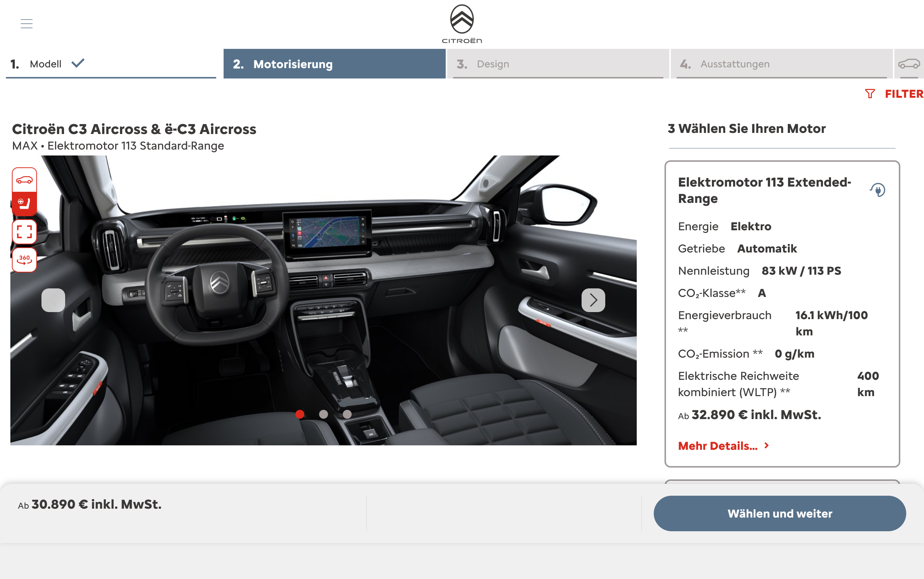Show next interior image
The height and width of the screenshot is (579, 924).
coord(593,300)
